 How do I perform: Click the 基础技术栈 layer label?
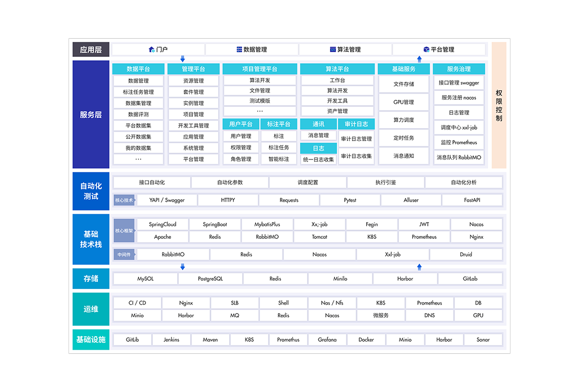(91, 239)
